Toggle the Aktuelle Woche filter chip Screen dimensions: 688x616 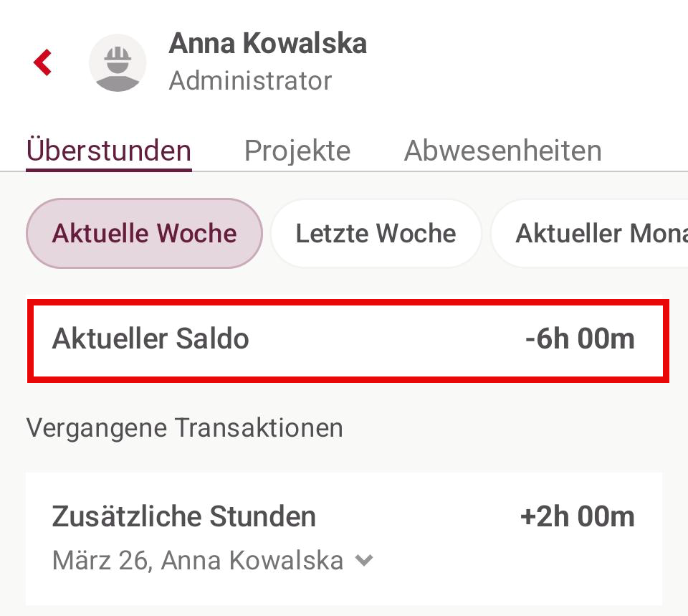coord(144,233)
